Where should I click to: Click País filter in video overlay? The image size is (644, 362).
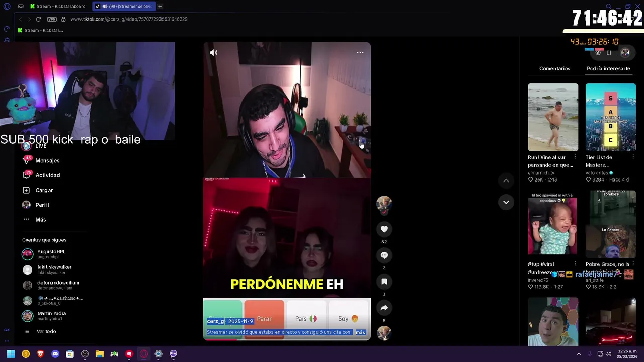[306, 319]
